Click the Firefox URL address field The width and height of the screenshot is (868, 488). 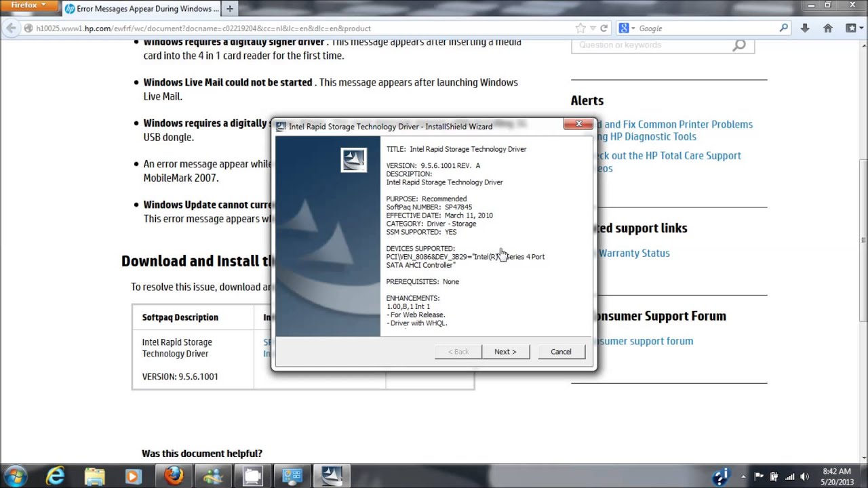(298, 28)
